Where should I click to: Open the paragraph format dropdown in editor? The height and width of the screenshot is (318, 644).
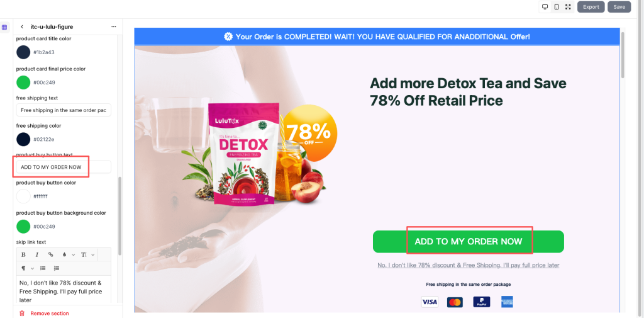(28, 268)
